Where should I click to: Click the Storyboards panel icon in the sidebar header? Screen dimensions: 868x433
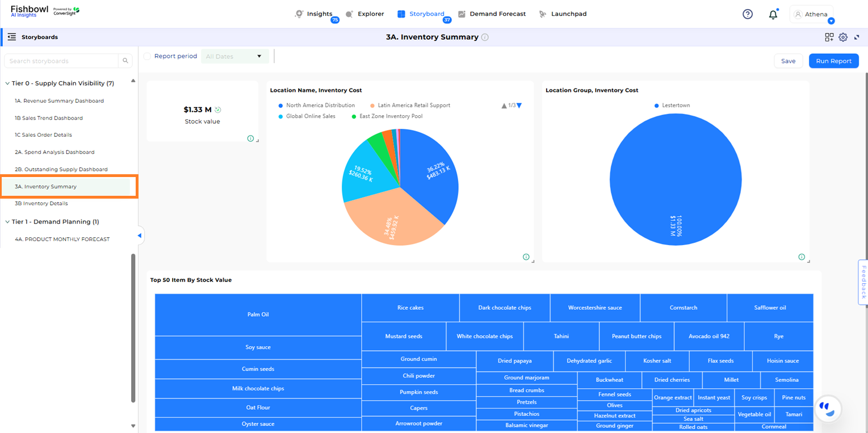(x=11, y=36)
